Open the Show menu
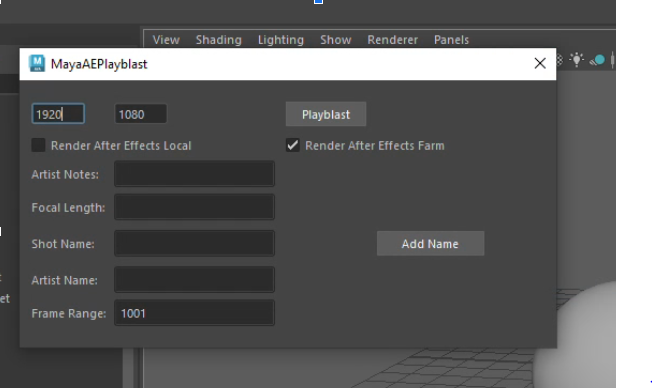This screenshot has height=388, width=652. tap(336, 40)
